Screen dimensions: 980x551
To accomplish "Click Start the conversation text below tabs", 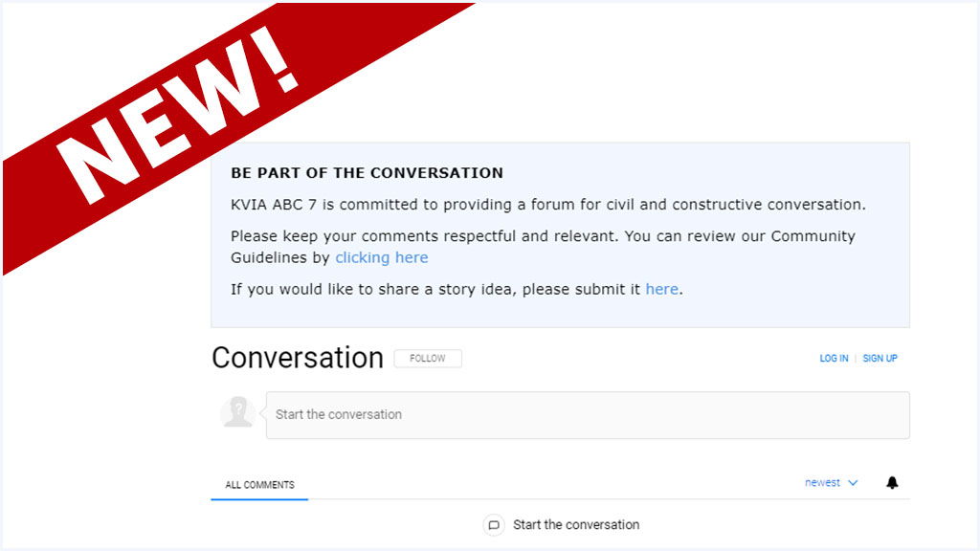I will coord(575,525).
